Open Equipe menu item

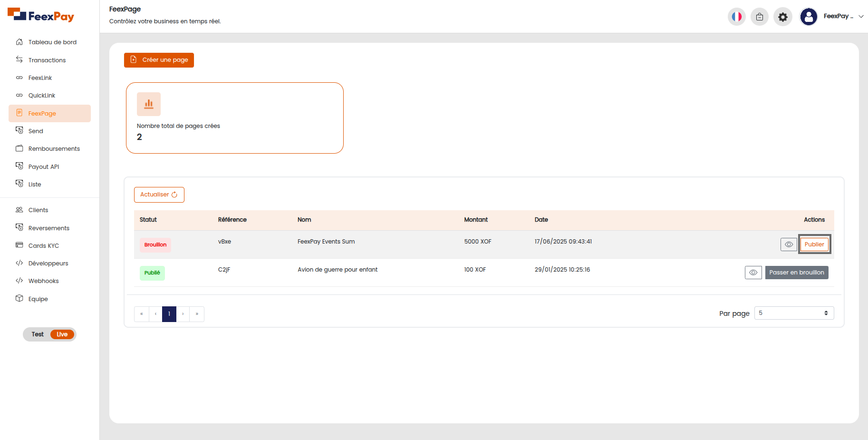point(49,299)
